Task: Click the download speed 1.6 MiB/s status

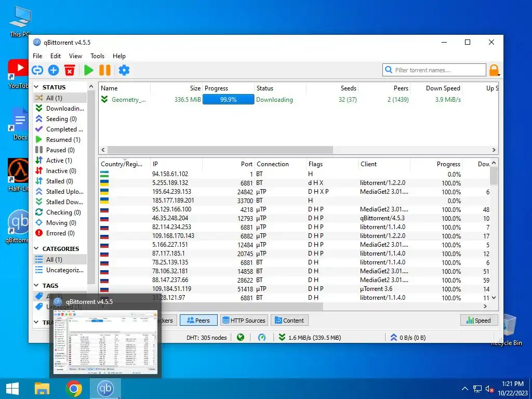Action: (x=310, y=338)
